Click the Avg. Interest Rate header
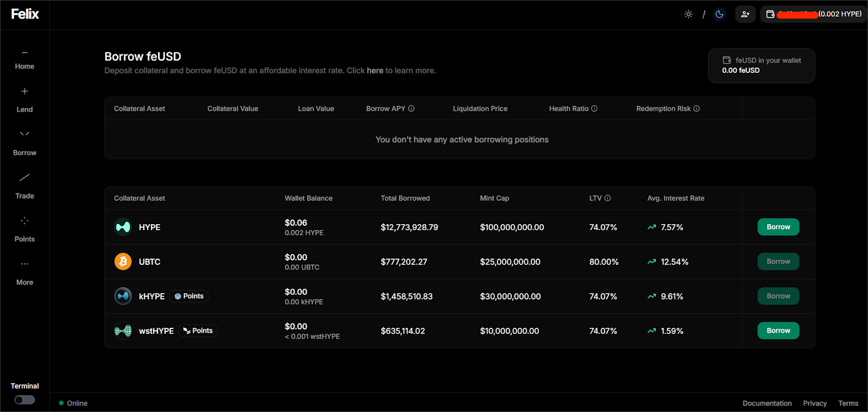This screenshot has width=868, height=412. point(676,198)
